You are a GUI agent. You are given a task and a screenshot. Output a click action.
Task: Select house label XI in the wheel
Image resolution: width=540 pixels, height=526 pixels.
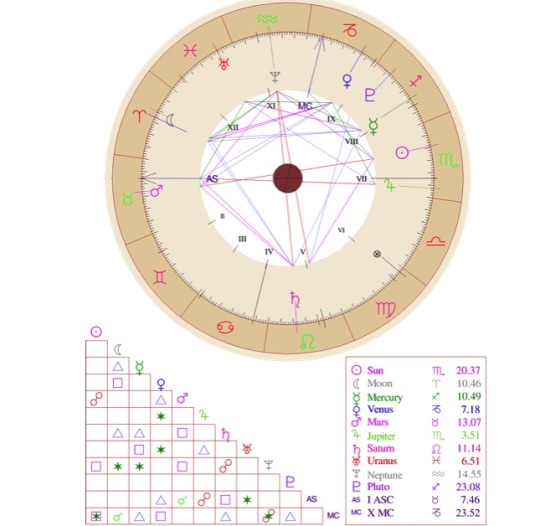(x=271, y=106)
